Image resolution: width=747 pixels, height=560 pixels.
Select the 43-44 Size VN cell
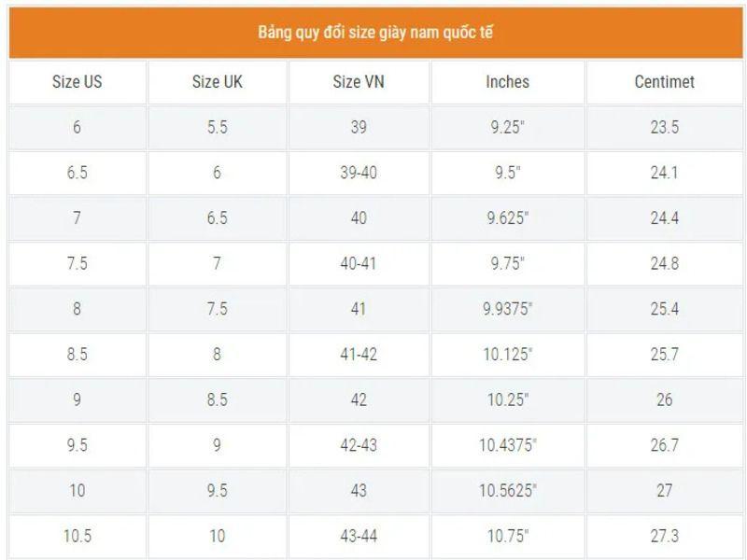(x=359, y=536)
